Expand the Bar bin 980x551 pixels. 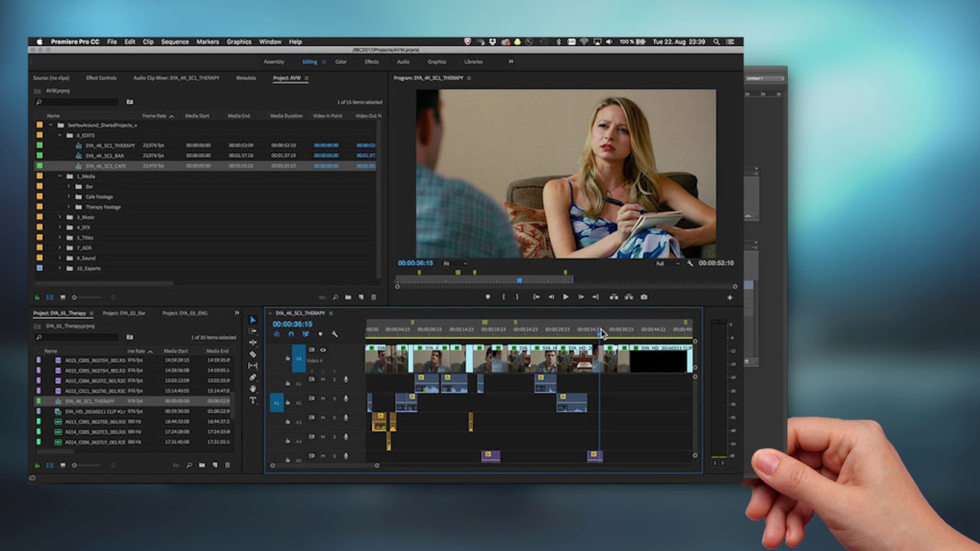click(x=69, y=186)
